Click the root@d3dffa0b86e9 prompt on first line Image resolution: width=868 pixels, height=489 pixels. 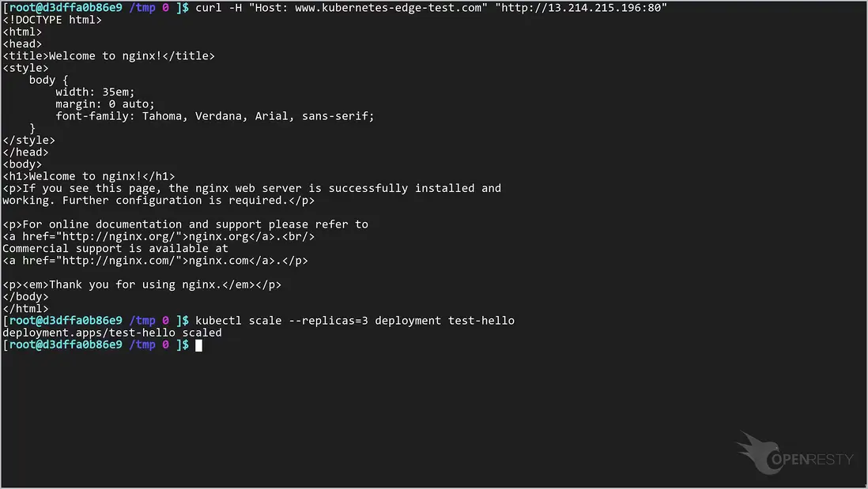(66, 7)
